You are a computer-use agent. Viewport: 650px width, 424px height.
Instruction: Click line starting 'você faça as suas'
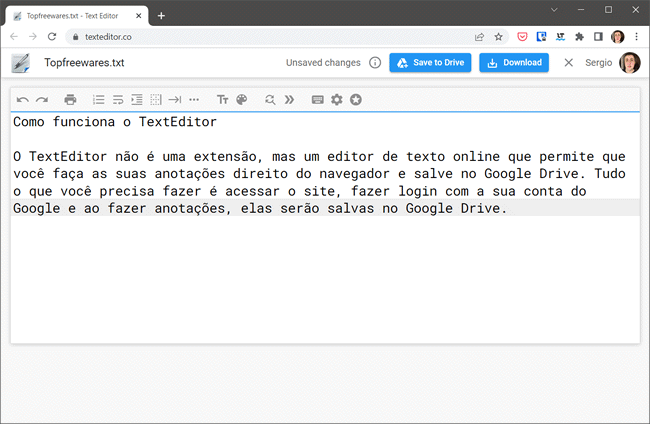(319, 174)
